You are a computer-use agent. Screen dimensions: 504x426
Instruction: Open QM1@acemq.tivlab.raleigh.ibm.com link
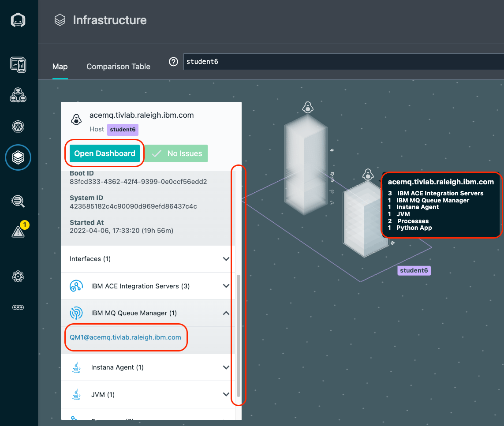click(125, 337)
